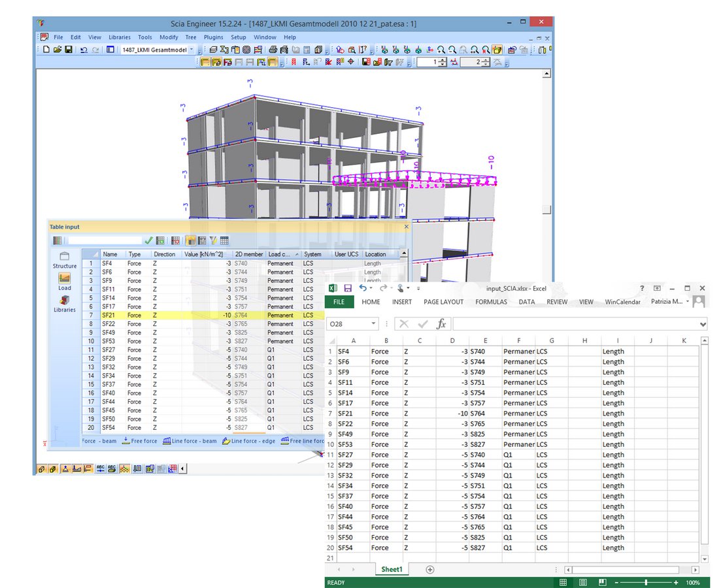Viewport: 721px width, 588px height.
Task: Open Libraries in Table input sidebar
Action: coord(64,304)
